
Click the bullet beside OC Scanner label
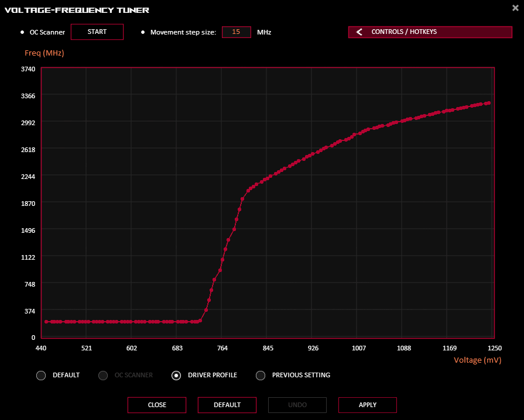(x=22, y=32)
